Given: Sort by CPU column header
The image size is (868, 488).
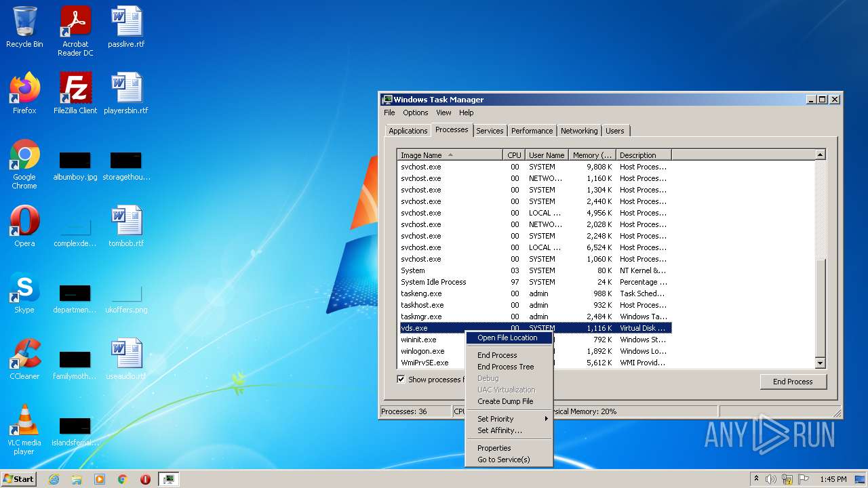Looking at the screenshot, I should (514, 155).
